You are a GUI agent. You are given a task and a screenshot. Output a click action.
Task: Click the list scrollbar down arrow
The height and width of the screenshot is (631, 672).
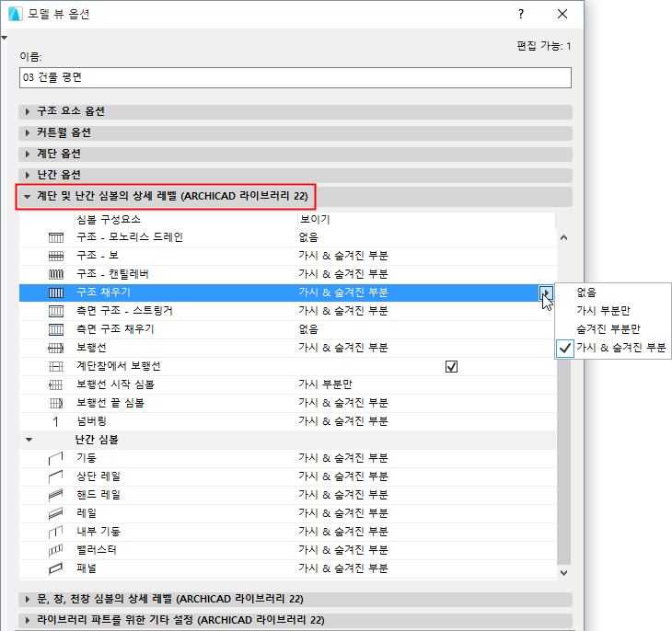(x=564, y=573)
